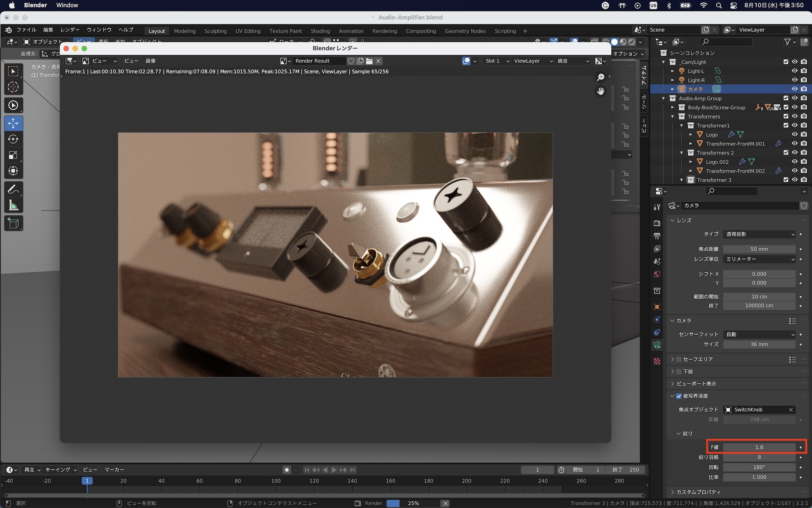
Task: Select the Measure tool
Action: point(13,206)
